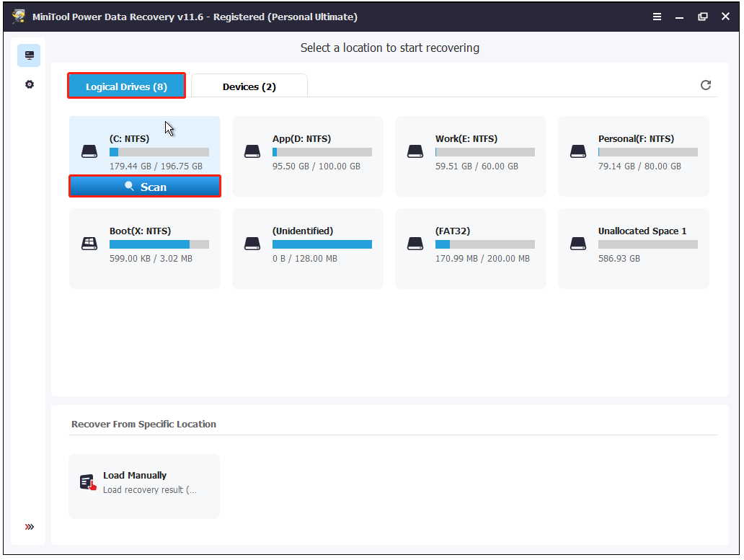This screenshot has height=560, width=744.
Task: Select the (Unidentified) drive icon
Action: (x=252, y=244)
